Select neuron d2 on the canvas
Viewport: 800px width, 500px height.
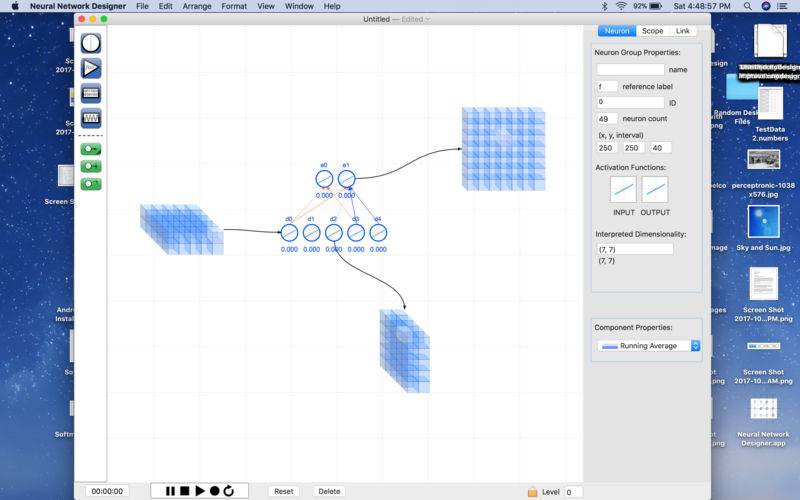(334, 233)
